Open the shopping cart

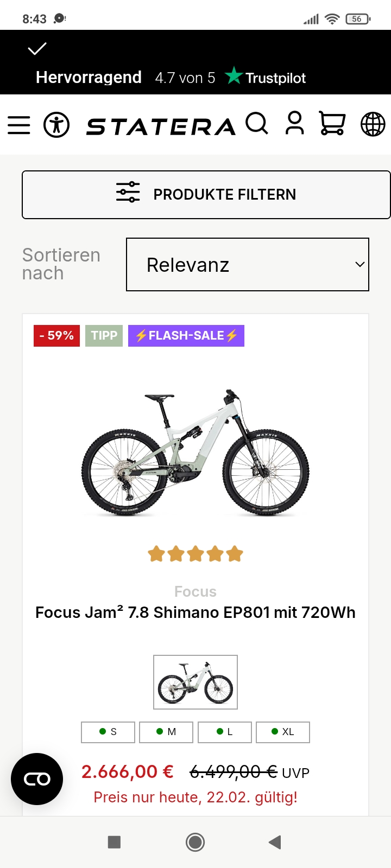tap(332, 124)
